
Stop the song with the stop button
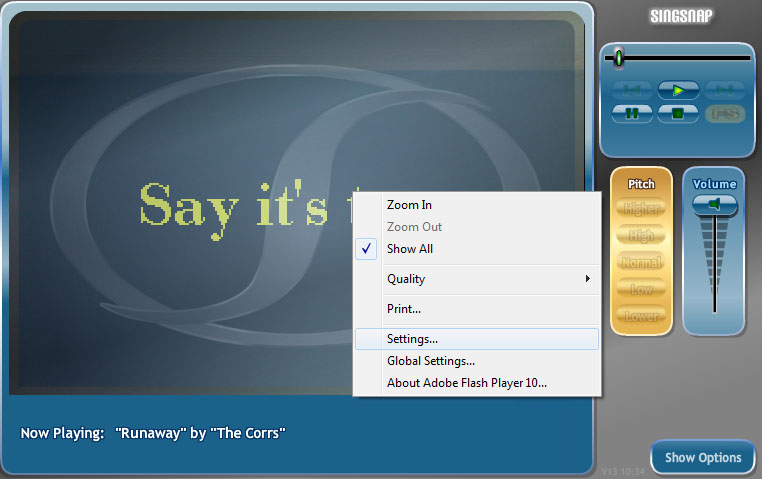[678, 114]
